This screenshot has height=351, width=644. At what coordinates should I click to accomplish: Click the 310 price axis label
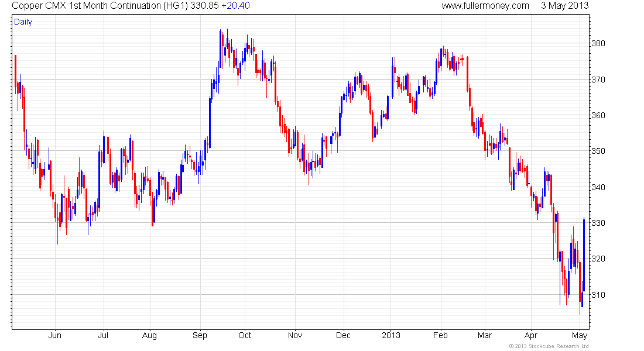point(598,295)
